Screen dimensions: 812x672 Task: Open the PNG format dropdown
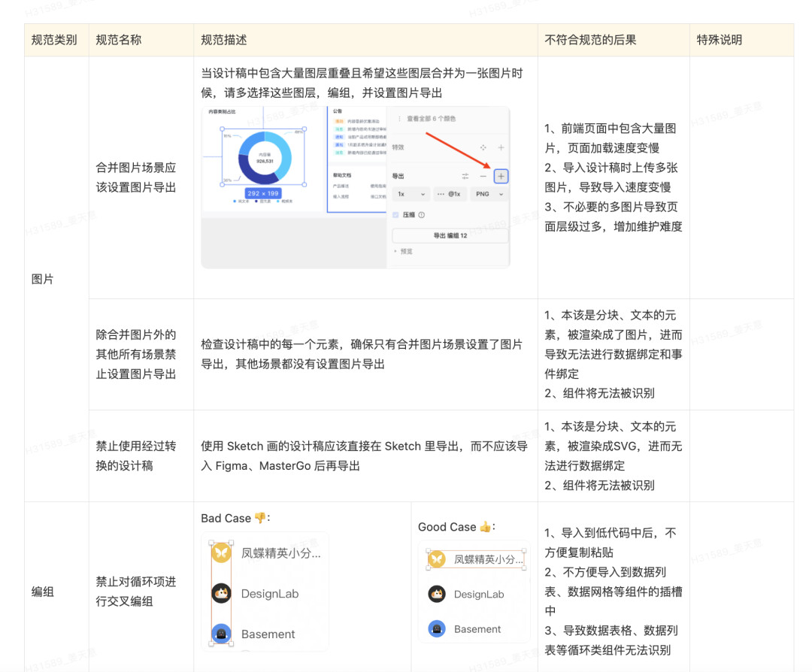point(488,194)
